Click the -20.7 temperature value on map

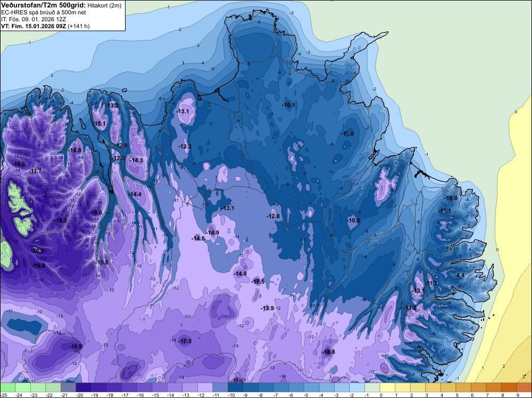point(37,251)
